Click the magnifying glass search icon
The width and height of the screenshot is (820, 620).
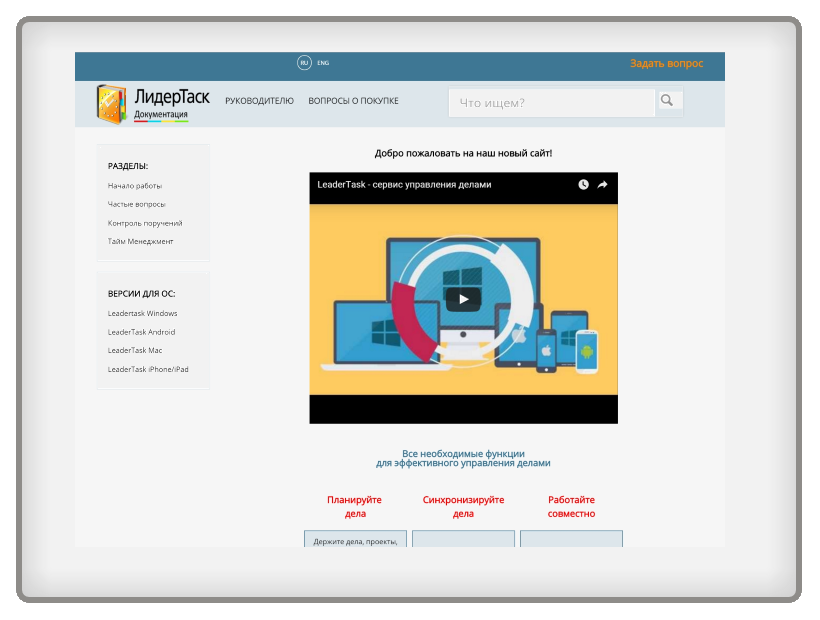(667, 100)
